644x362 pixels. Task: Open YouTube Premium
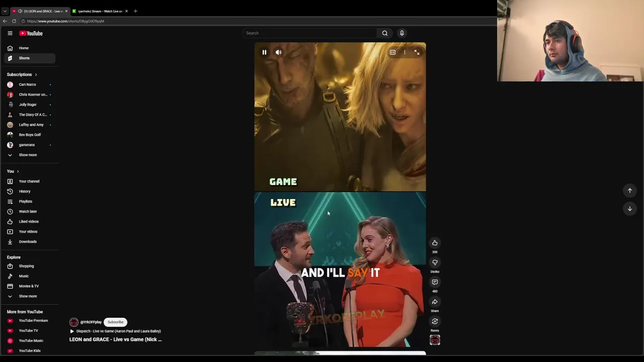click(x=30, y=320)
